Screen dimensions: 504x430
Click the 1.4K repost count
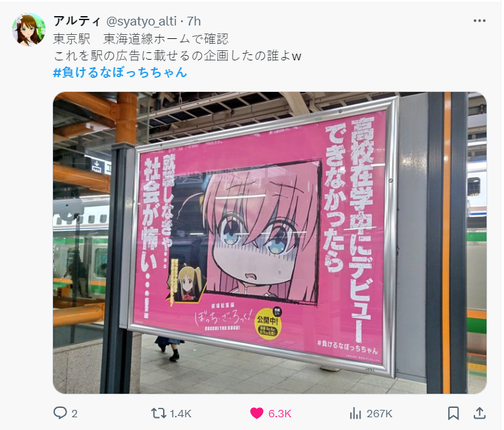[x=181, y=414]
